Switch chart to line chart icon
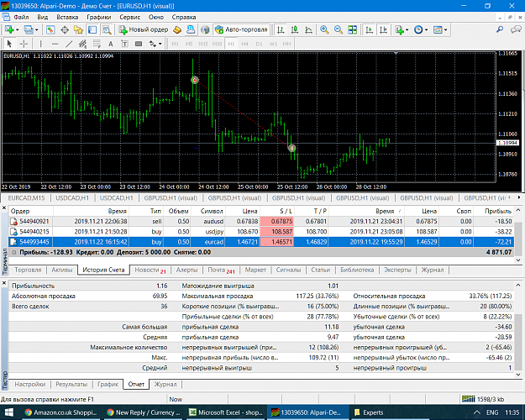The width and height of the screenshot is (525, 420). [309, 29]
